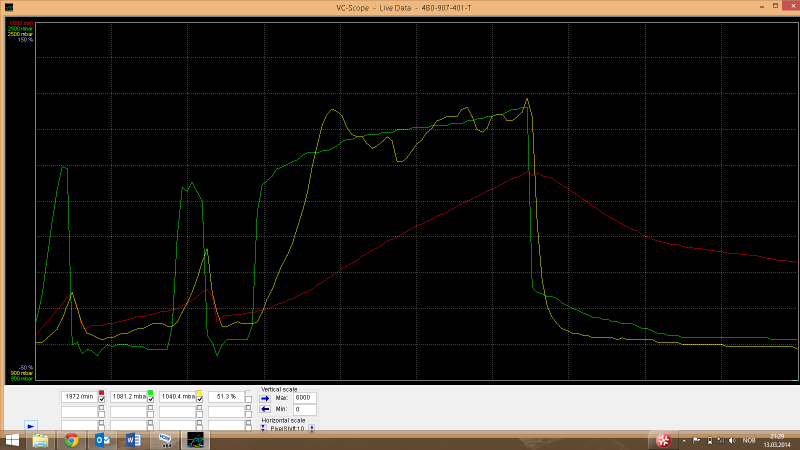The height and width of the screenshot is (450, 800).
Task: Click the left arrow beside vertical scale Min
Action: tap(266, 409)
